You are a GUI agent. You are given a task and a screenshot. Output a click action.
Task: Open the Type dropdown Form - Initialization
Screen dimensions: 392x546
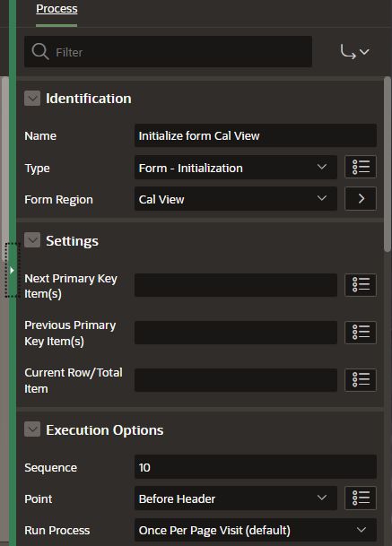tap(236, 168)
